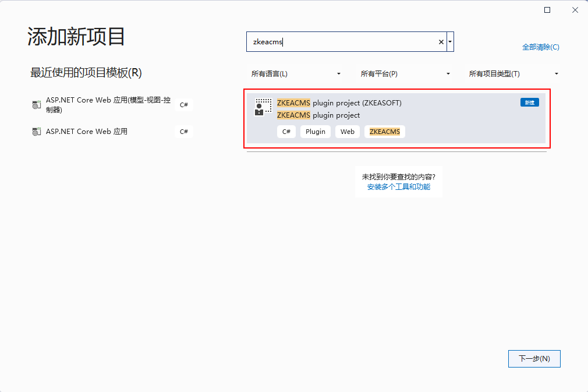Click the C# tag on ZKEACMS template
The width and height of the screenshot is (588, 392).
pyautogui.click(x=286, y=132)
